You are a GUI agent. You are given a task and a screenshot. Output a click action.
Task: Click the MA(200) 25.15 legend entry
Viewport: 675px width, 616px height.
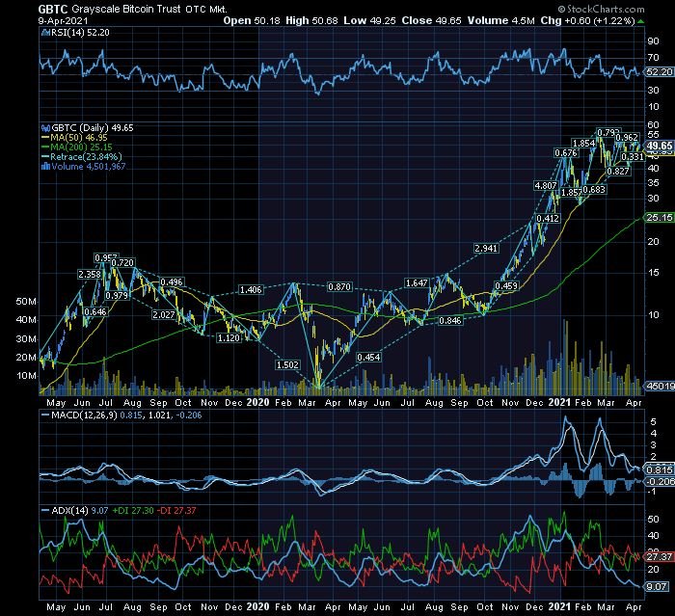tap(81, 147)
